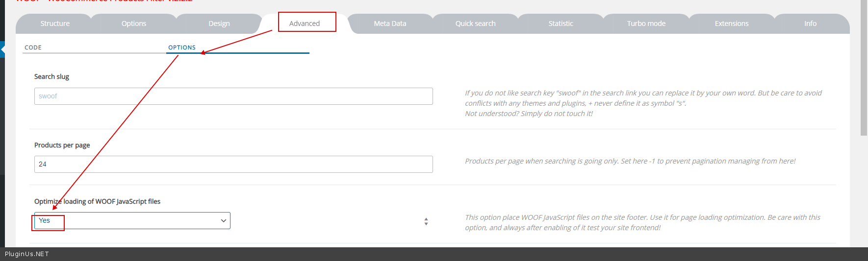
Task: Click the Search slug input field
Action: pyautogui.click(x=233, y=96)
